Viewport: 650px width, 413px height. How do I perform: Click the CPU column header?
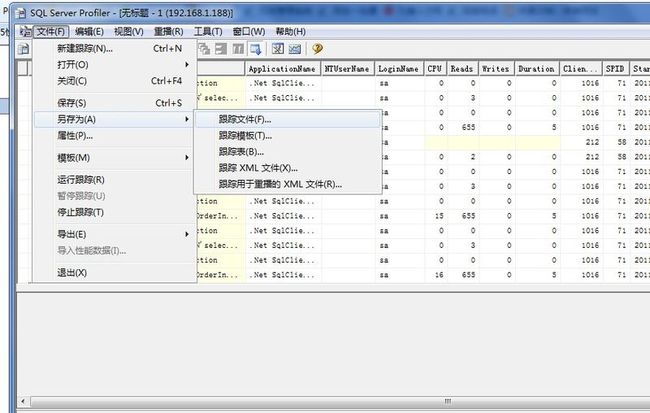pyautogui.click(x=435, y=69)
